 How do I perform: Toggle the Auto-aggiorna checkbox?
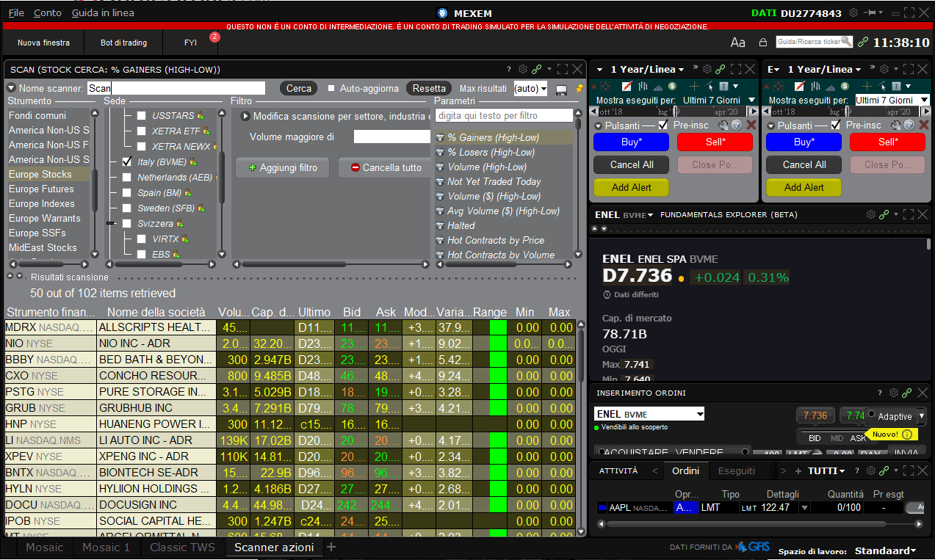pyautogui.click(x=331, y=89)
